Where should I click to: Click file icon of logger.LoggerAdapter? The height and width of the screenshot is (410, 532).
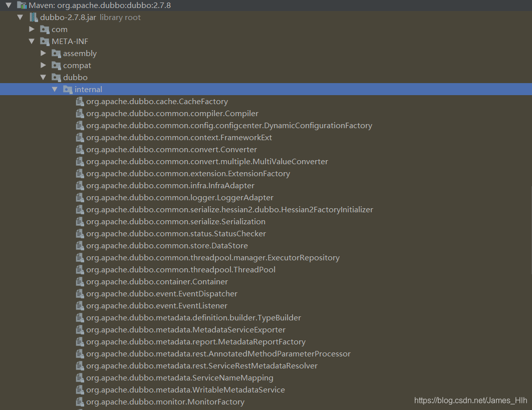click(80, 197)
